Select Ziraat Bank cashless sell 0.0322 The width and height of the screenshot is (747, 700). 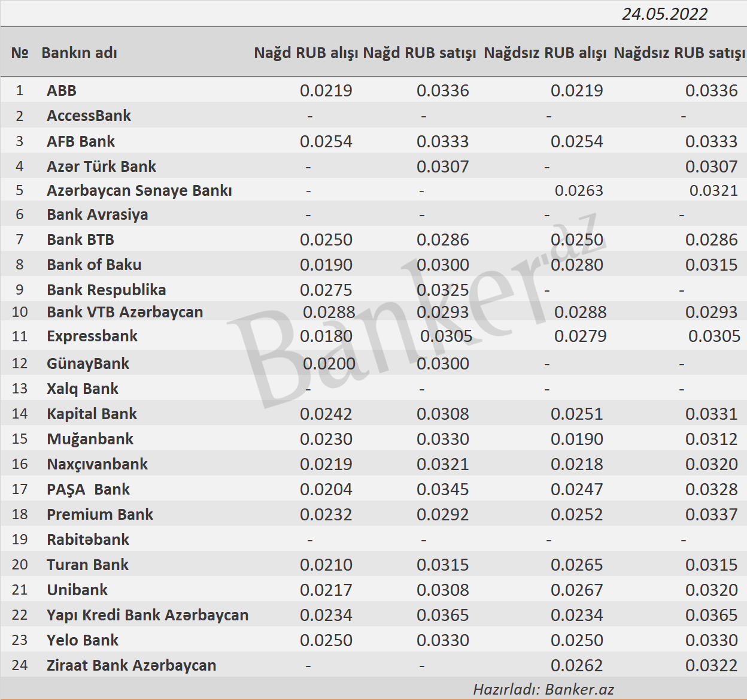point(712,665)
